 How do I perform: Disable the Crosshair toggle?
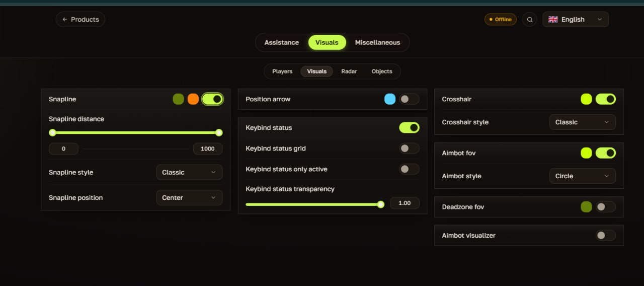point(605,99)
